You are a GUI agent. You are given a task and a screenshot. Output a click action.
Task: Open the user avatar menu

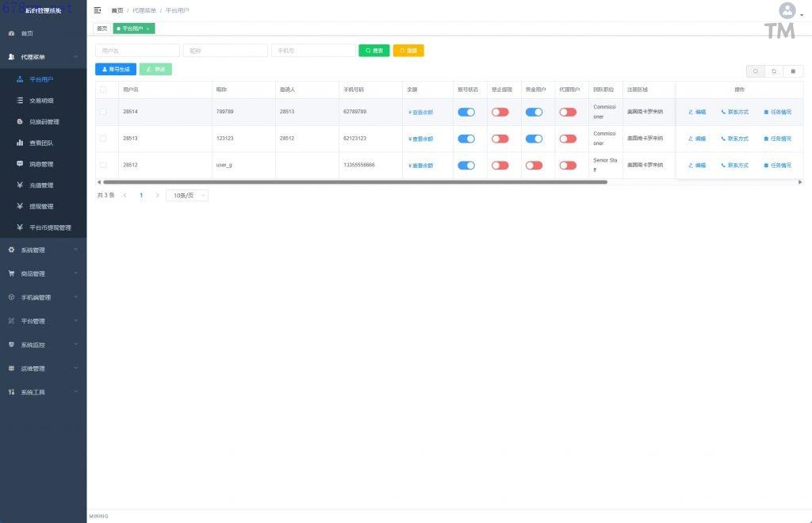(x=787, y=11)
